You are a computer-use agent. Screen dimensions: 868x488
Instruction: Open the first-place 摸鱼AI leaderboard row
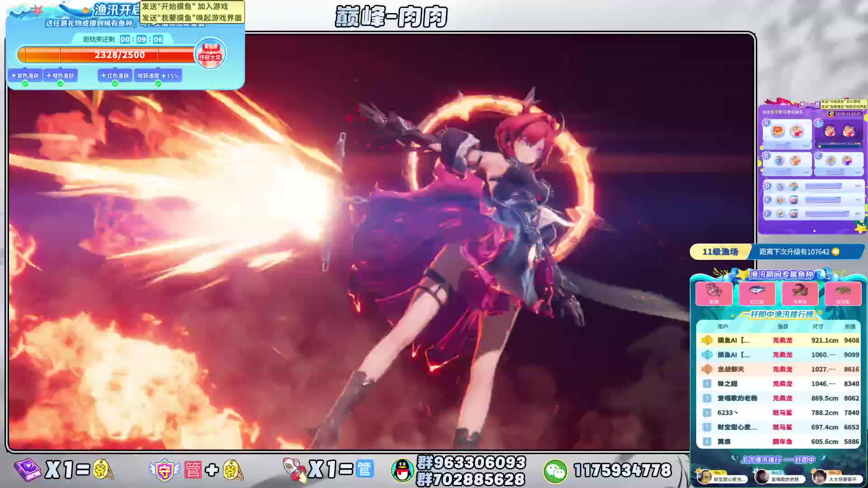(x=778, y=340)
